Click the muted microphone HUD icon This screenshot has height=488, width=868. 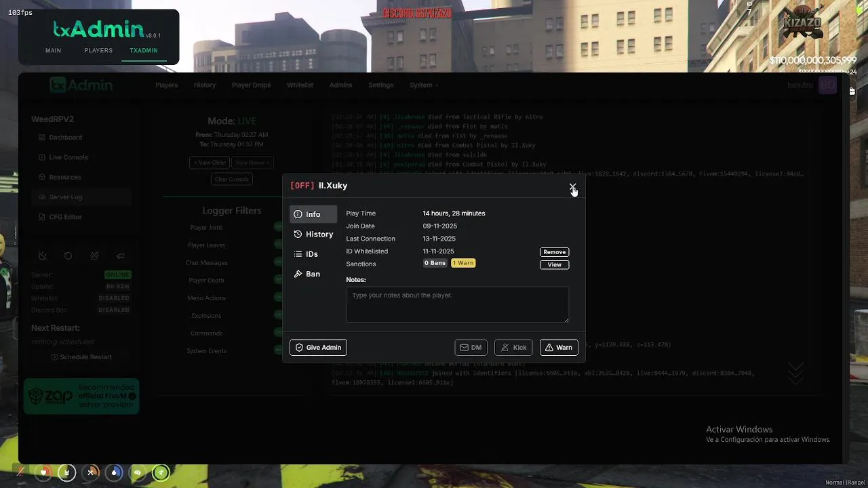(x=21, y=472)
